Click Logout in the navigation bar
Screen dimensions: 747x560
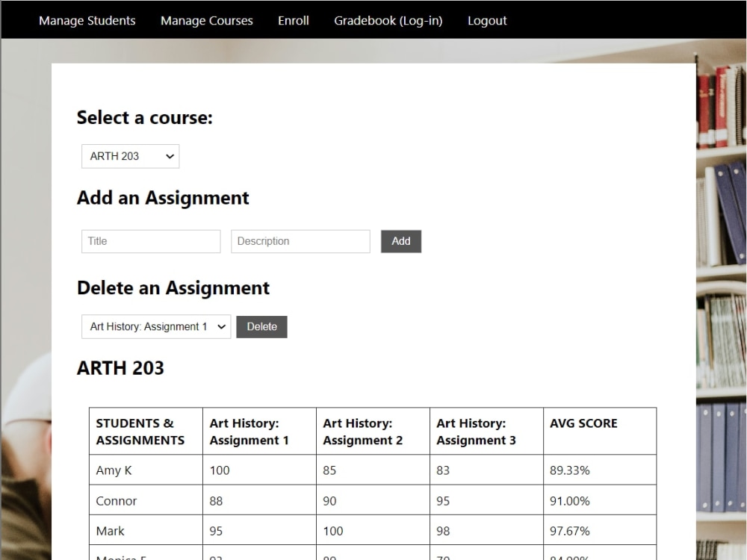tap(487, 20)
